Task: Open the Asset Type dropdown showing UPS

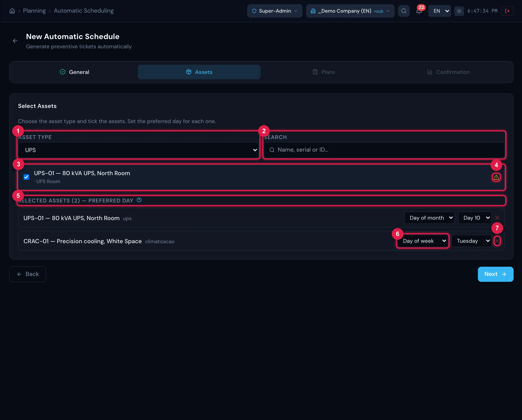Action: pos(138,150)
